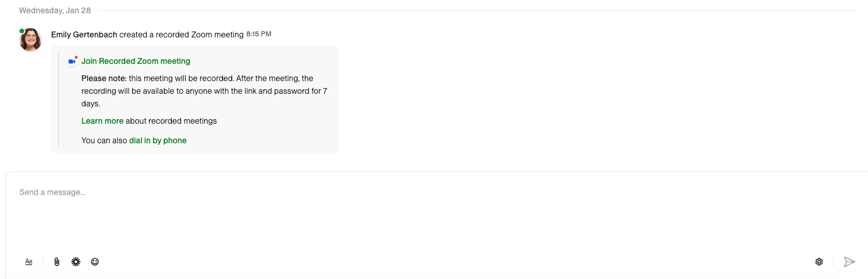Open Learn more about recorded meetings
This screenshot has width=868, height=279.
click(102, 121)
